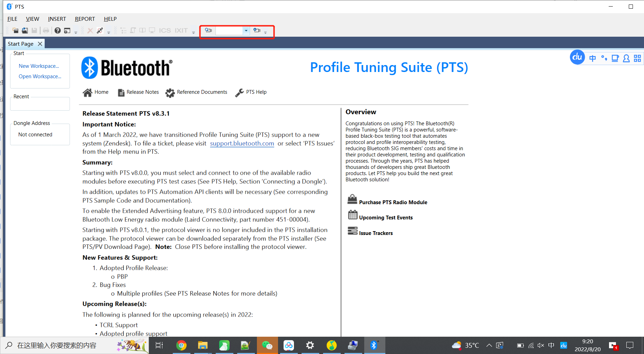
Task: Click the Home navigation link
Action: [x=101, y=92]
